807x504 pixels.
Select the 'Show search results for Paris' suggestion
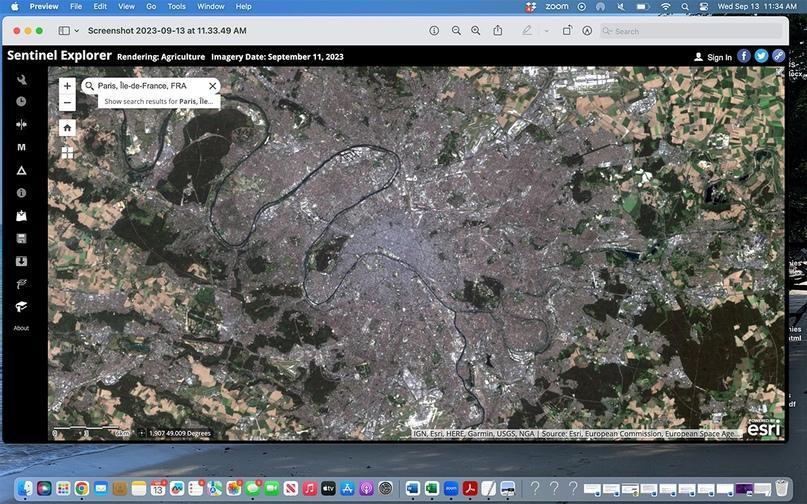159,101
